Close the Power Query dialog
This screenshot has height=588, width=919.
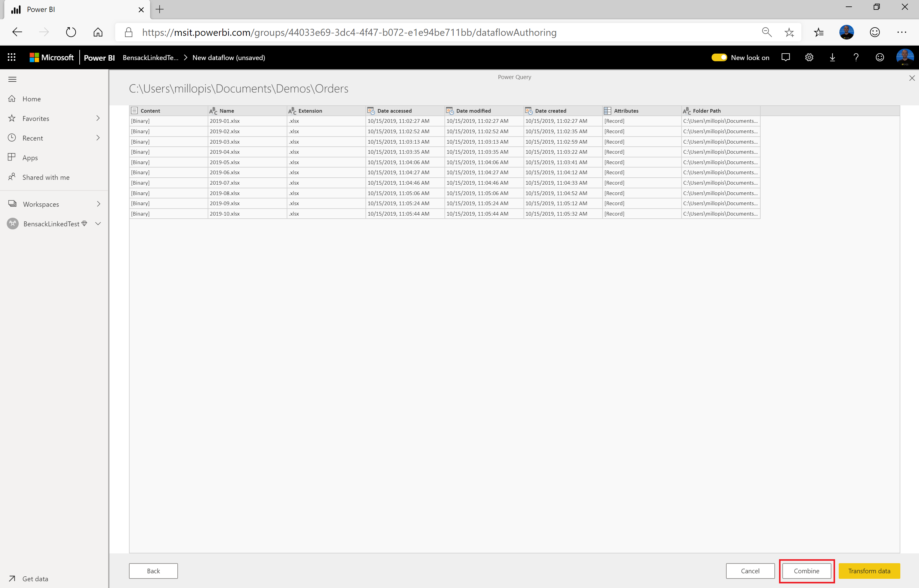[x=912, y=78]
